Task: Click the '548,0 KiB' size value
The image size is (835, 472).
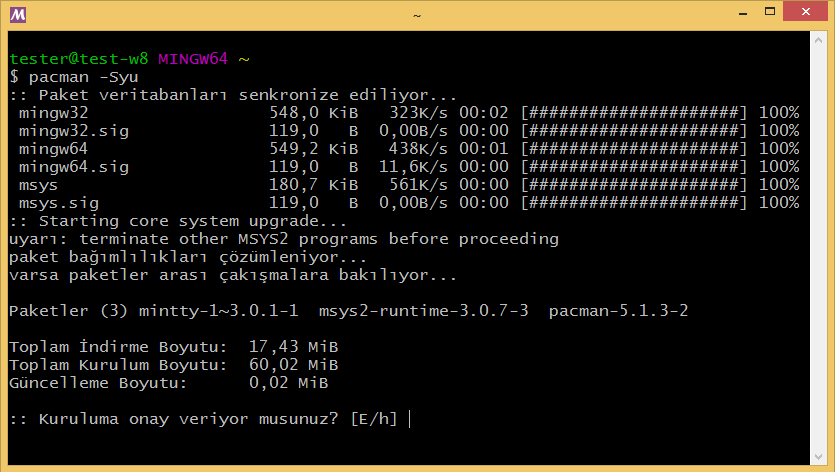Action: coord(314,113)
